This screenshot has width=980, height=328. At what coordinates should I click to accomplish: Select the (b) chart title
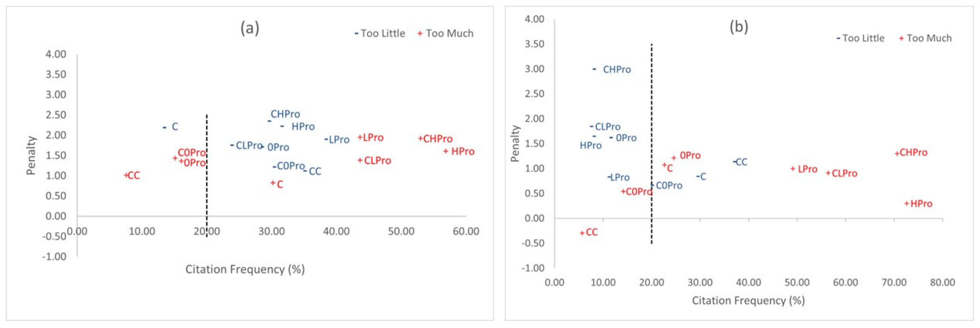pos(738,27)
